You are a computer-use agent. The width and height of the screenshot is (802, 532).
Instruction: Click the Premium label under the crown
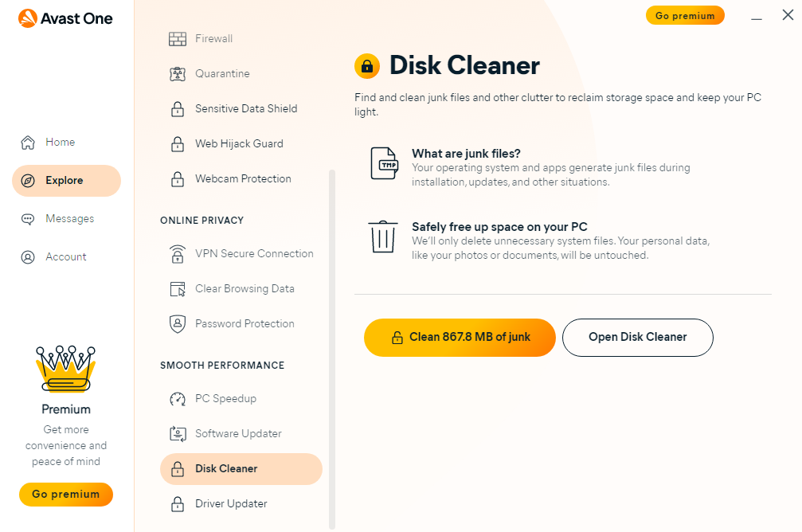click(66, 409)
